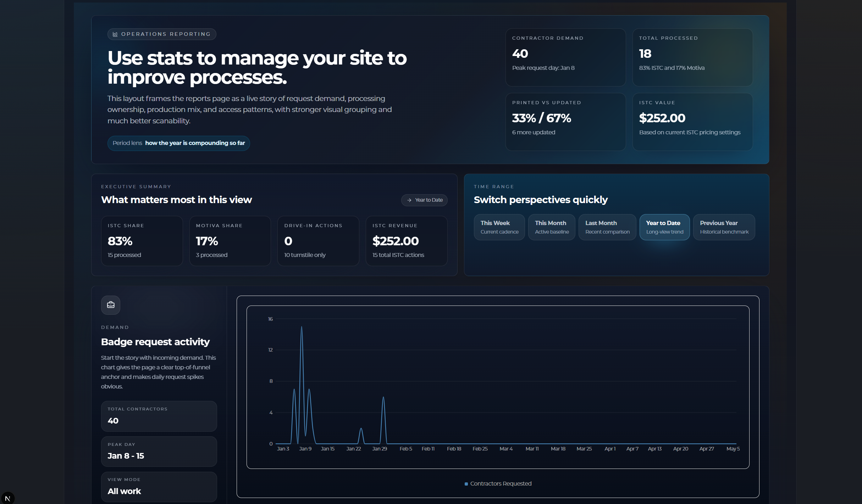Image resolution: width=862 pixels, height=504 pixels.
Task: Click the 'Executive Summary' section label
Action: 136,187
